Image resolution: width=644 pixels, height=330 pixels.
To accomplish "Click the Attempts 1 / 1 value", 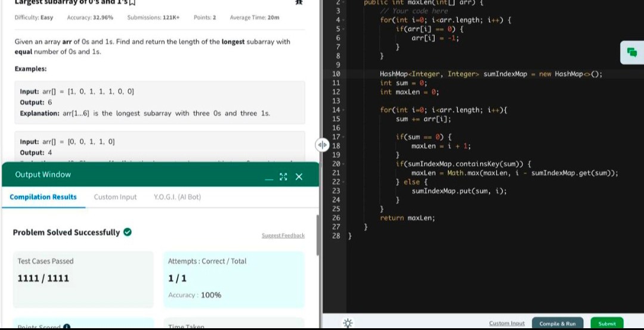I will (x=177, y=278).
